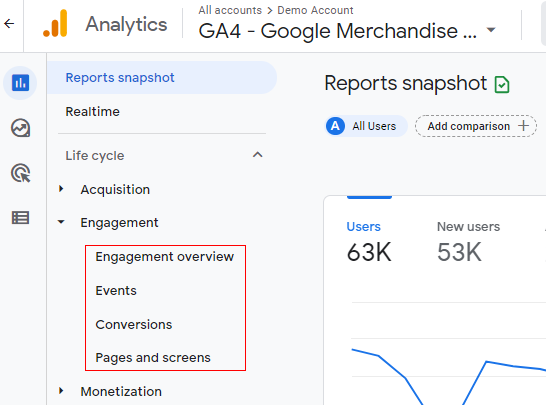
Task: Click the Analytics logo icon
Action: point(55,23)
